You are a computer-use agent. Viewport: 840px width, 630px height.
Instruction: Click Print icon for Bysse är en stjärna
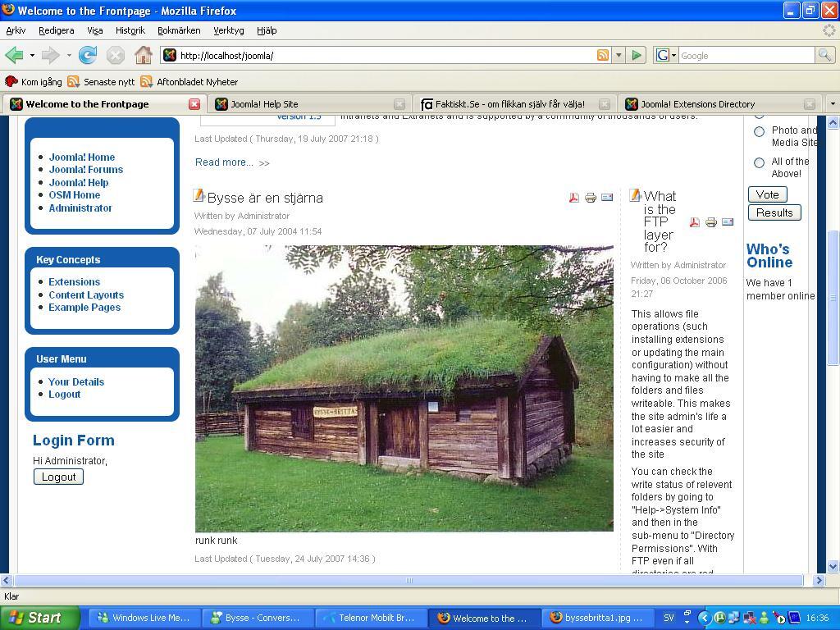[x=591, y=198]
